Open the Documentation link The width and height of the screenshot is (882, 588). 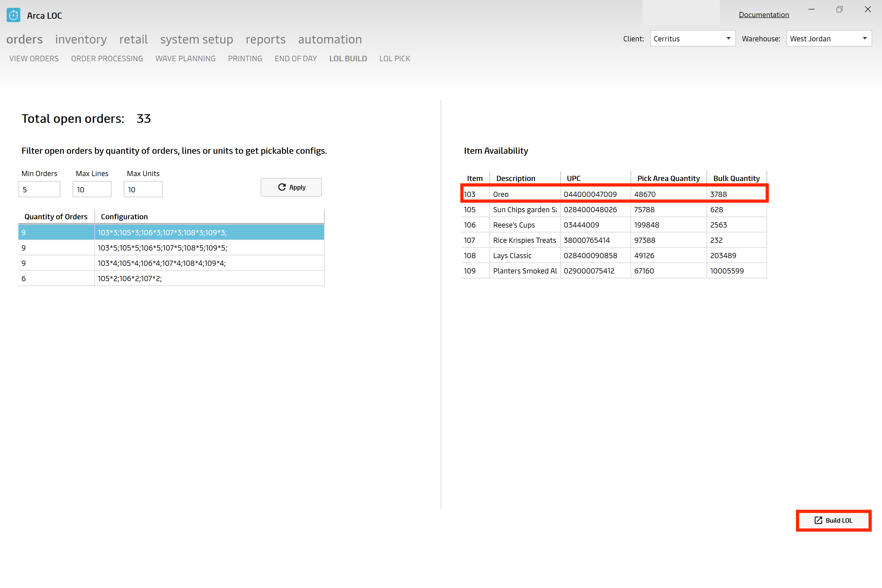764,15
